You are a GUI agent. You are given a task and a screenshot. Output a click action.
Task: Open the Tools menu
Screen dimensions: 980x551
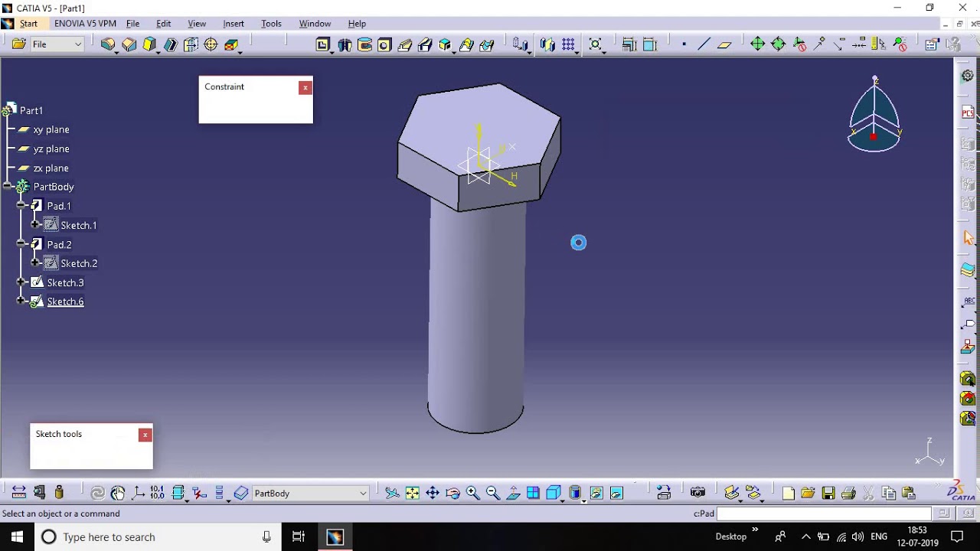[272, 24]
